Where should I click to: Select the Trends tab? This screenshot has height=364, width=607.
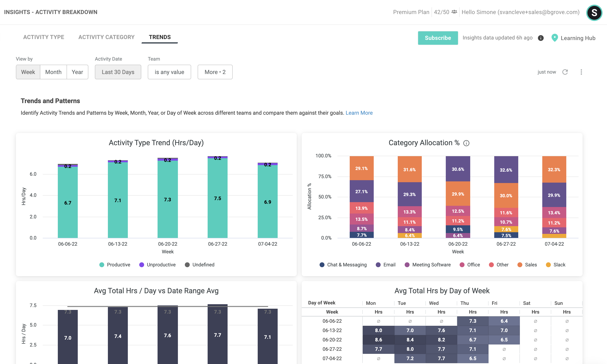pos(160,37)
